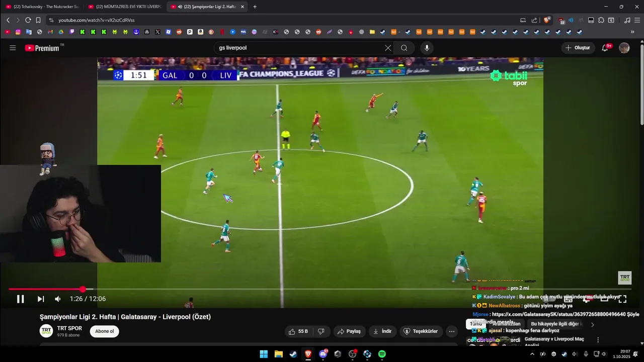This screenshot has width=644, height=362.
Task: Select the Tümü filter chip
Action: pos(475,324)
